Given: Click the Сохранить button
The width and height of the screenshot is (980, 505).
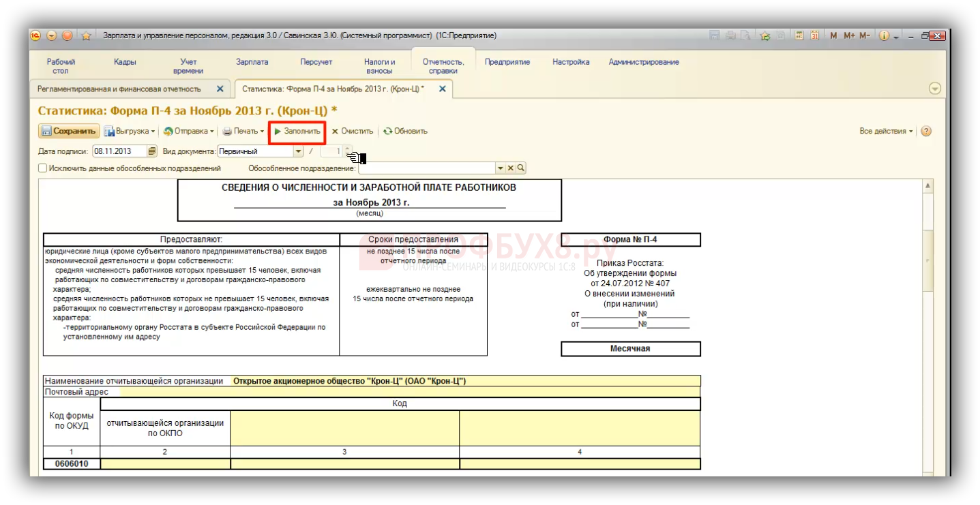Looking at the screenshot, I should click(69, 132).
